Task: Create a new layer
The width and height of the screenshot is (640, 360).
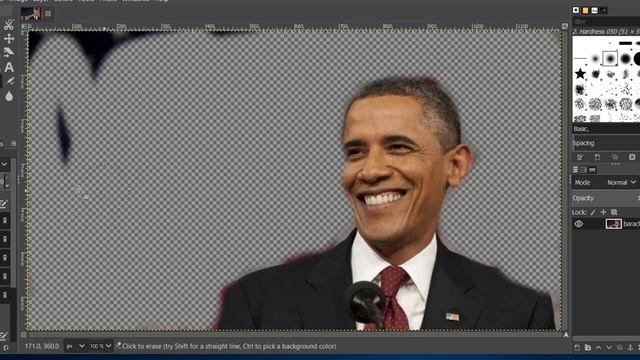Action: pos(577,348)
